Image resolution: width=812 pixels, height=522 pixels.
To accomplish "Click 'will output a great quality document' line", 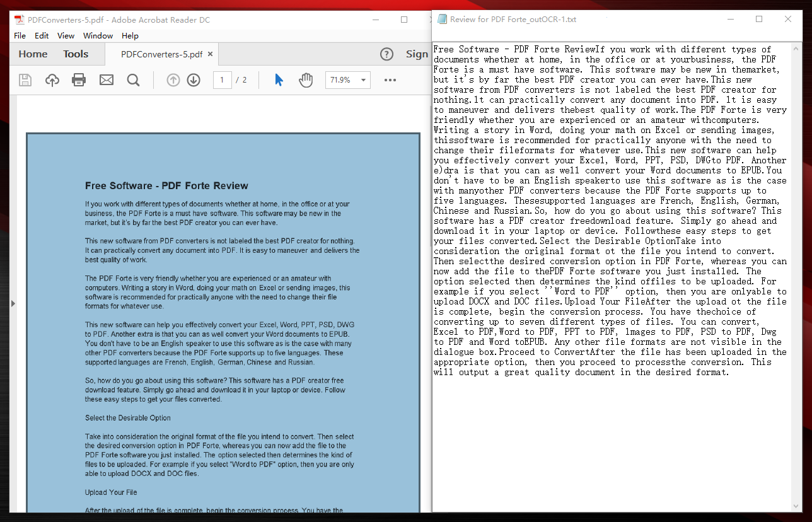I will 581,372.
